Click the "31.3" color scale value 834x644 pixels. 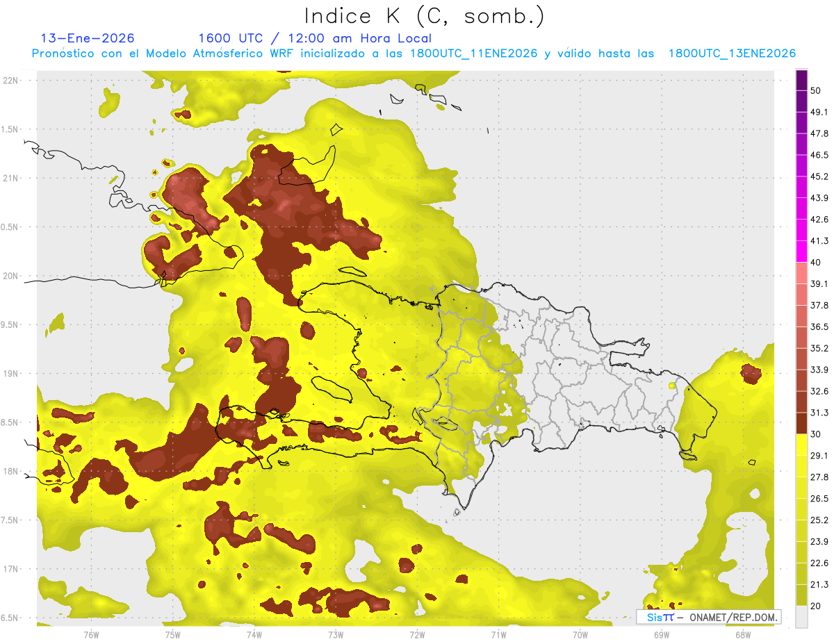(x=819, y=413)
